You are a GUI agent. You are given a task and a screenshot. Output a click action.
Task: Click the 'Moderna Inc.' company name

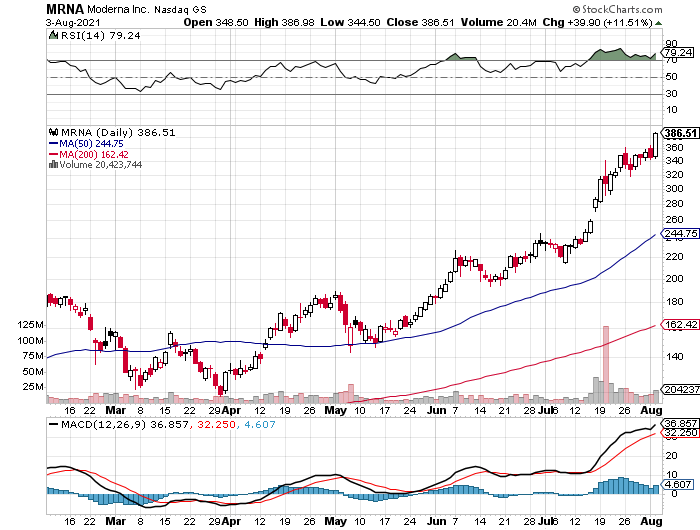[118, 9]
